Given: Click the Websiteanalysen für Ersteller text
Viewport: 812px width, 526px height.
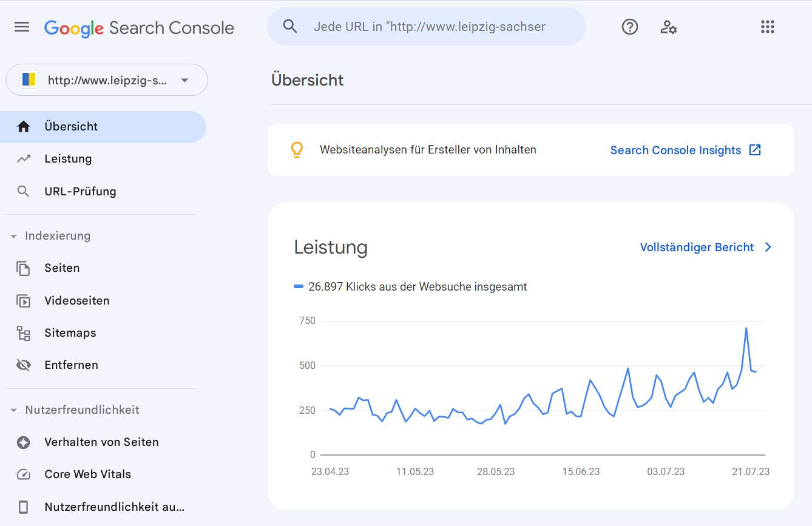Looking at the screenshot, I should pyautogui.click(x=428, y=149).
